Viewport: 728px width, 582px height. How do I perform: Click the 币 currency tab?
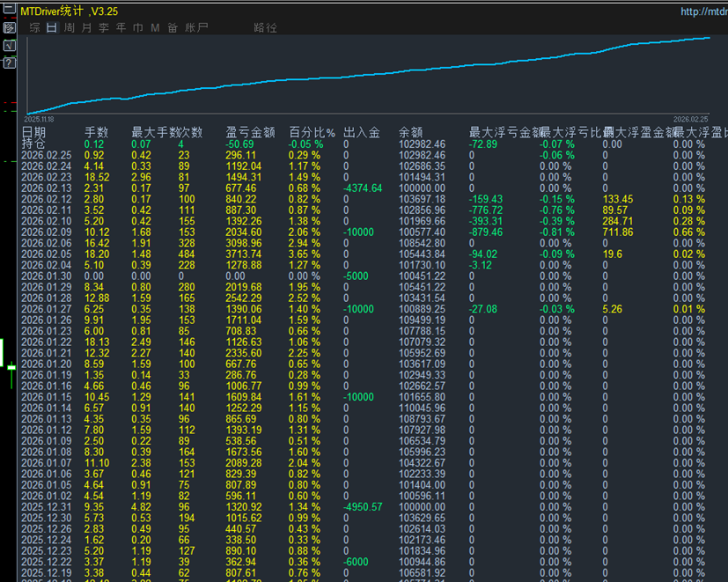tap(137, 28)
